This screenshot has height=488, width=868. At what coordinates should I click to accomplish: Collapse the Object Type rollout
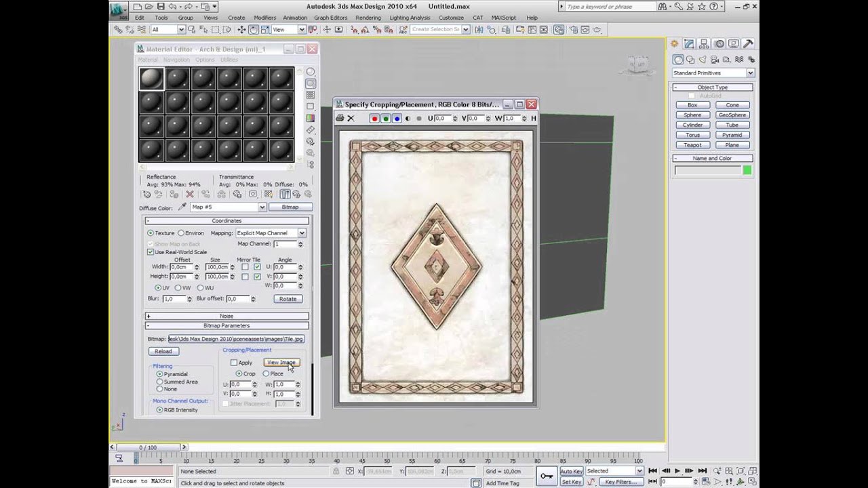[712, 87]
